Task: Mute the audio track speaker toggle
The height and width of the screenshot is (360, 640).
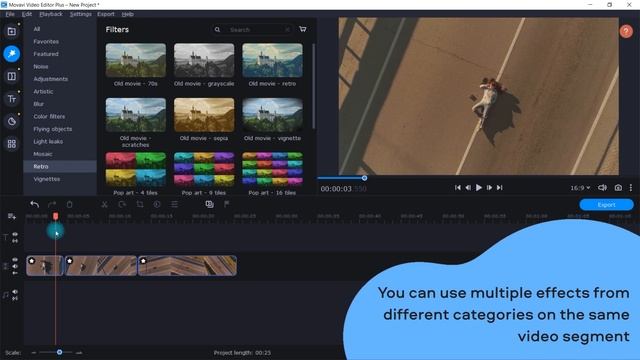Action: pyautogui.click(x=15, y=292)
